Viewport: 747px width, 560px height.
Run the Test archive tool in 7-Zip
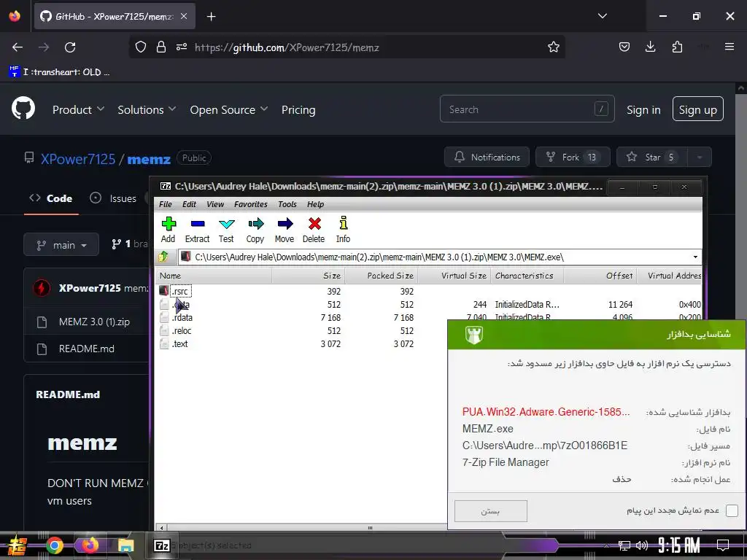click(226, 230)
